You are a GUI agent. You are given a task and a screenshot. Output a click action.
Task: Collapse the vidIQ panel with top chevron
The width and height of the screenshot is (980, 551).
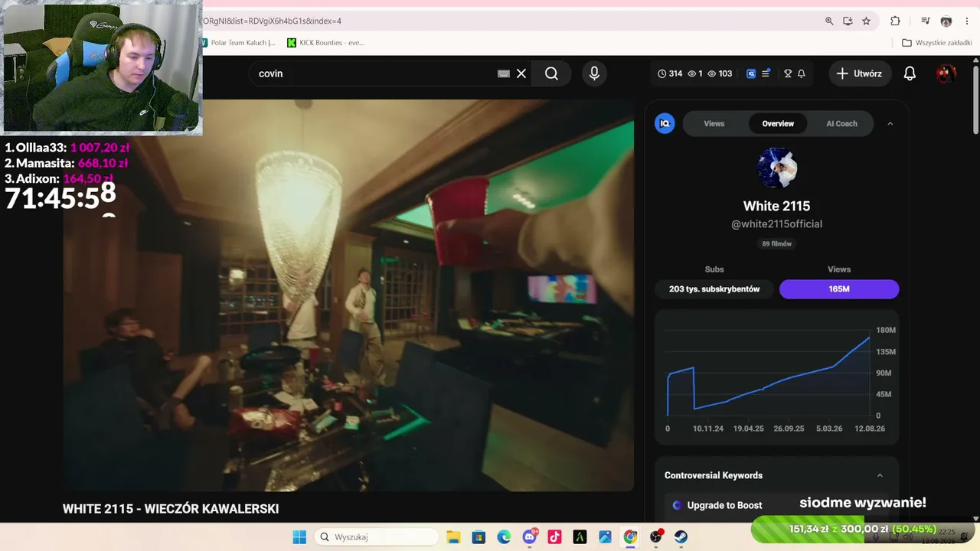(x=890, y=123)
